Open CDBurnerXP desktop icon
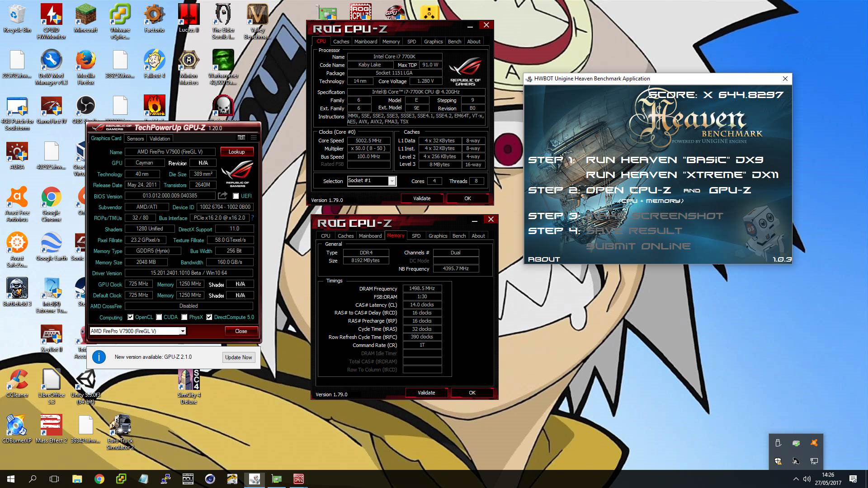868x488 pixels. point(17,429)
